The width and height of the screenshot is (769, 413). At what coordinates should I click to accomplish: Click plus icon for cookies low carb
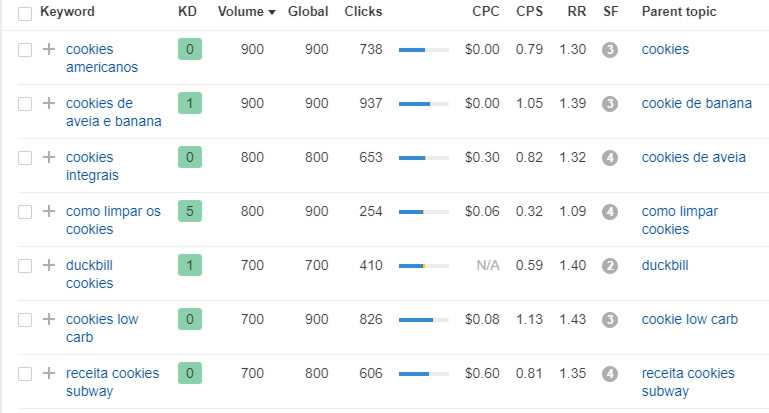(x=49, y=319)
